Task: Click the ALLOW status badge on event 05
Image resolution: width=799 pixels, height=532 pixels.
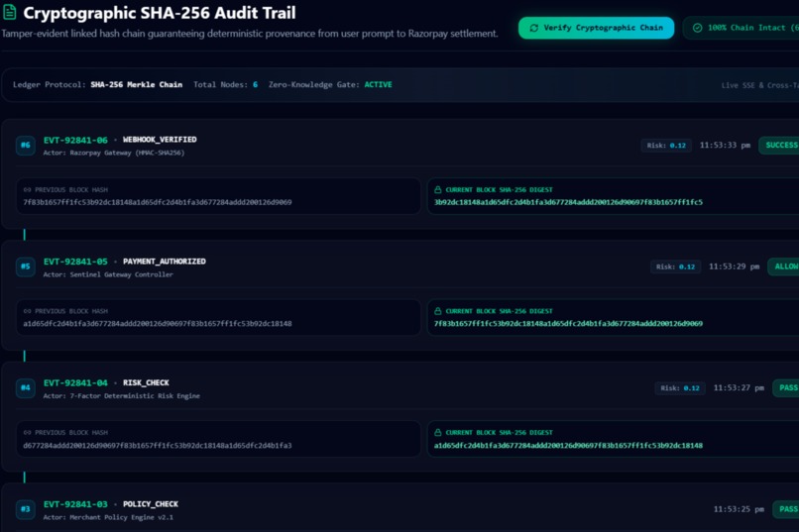Action: 784,266
